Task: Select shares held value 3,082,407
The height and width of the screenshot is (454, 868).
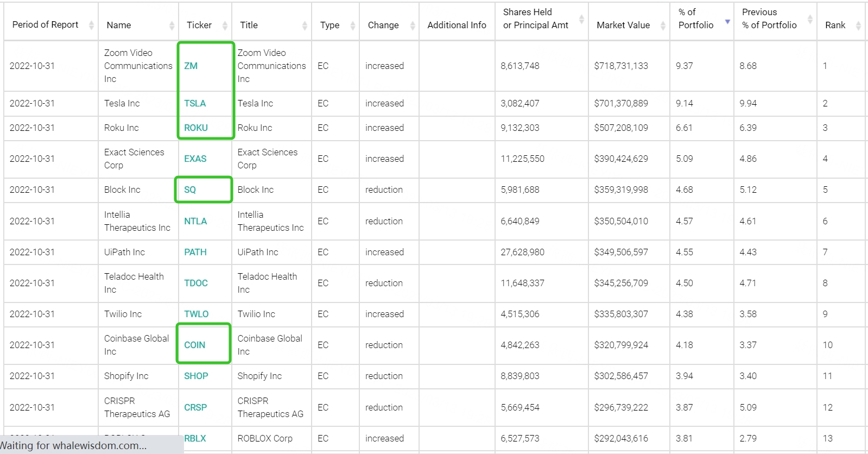Action: click(x=520, y=103)
